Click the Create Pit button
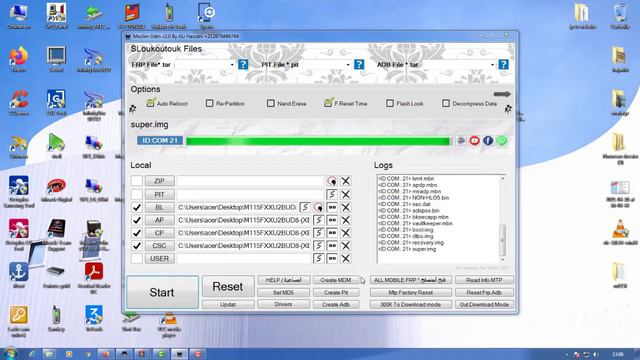Image resolution: width=640 pixels, height=360 pixels. click(x=336, y=293)
